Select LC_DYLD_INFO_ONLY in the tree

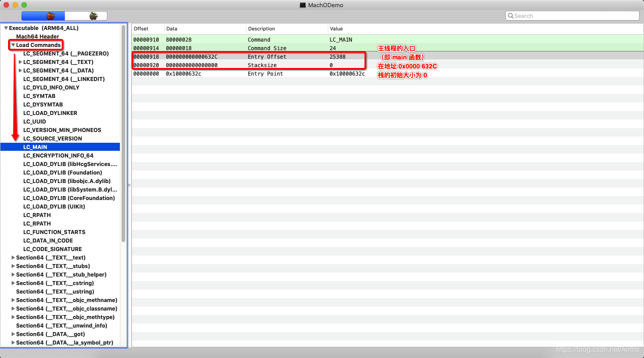[51, 88]
